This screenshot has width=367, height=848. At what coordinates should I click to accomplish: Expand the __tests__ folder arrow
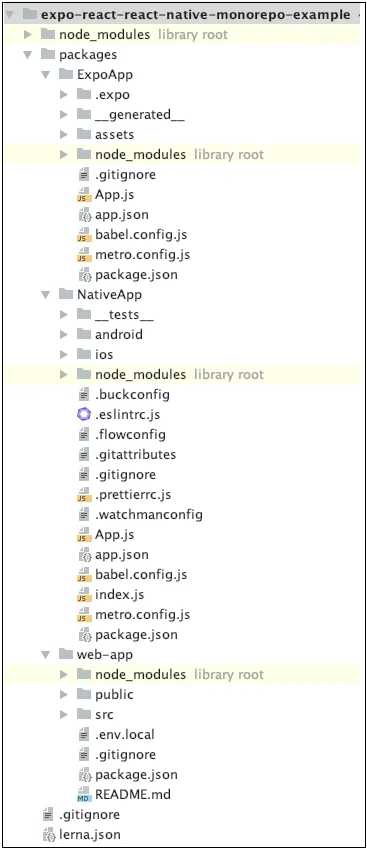click(x=64, y=315)
